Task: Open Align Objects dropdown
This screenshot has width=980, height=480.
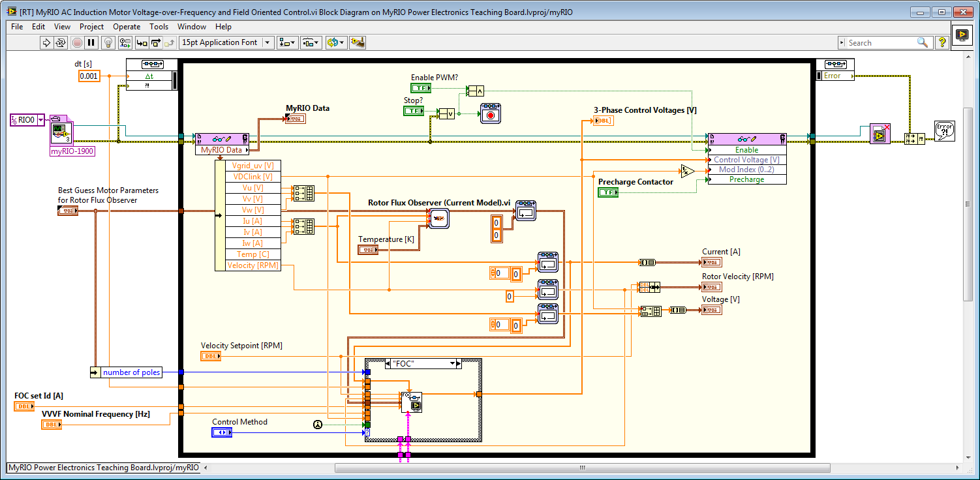Action: (287, 42)
